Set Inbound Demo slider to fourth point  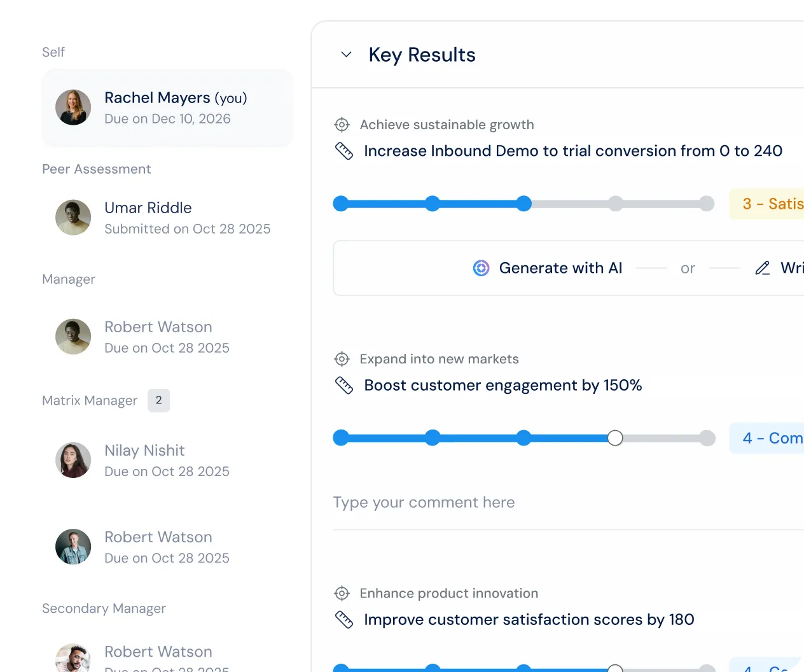click(615, 204)
